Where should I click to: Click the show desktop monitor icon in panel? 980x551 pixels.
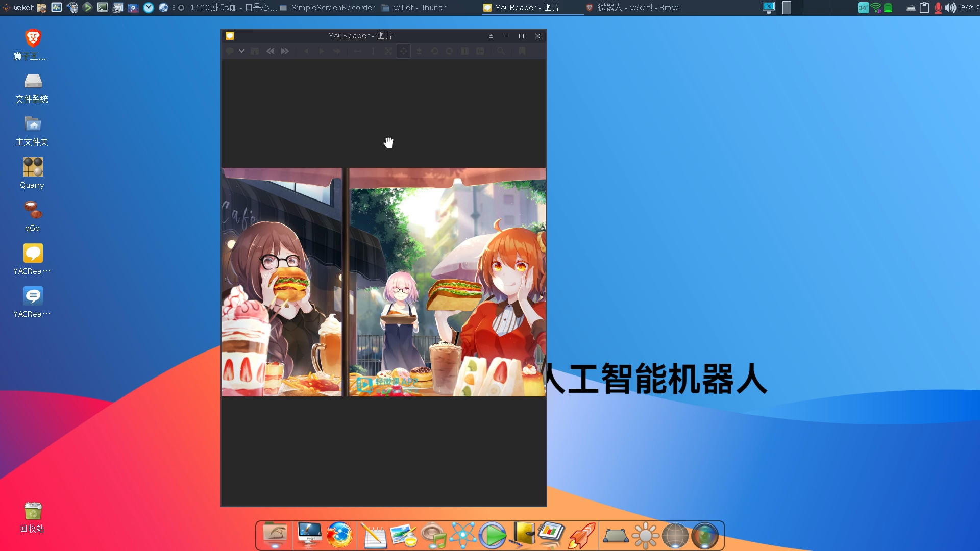pos(769,8)
